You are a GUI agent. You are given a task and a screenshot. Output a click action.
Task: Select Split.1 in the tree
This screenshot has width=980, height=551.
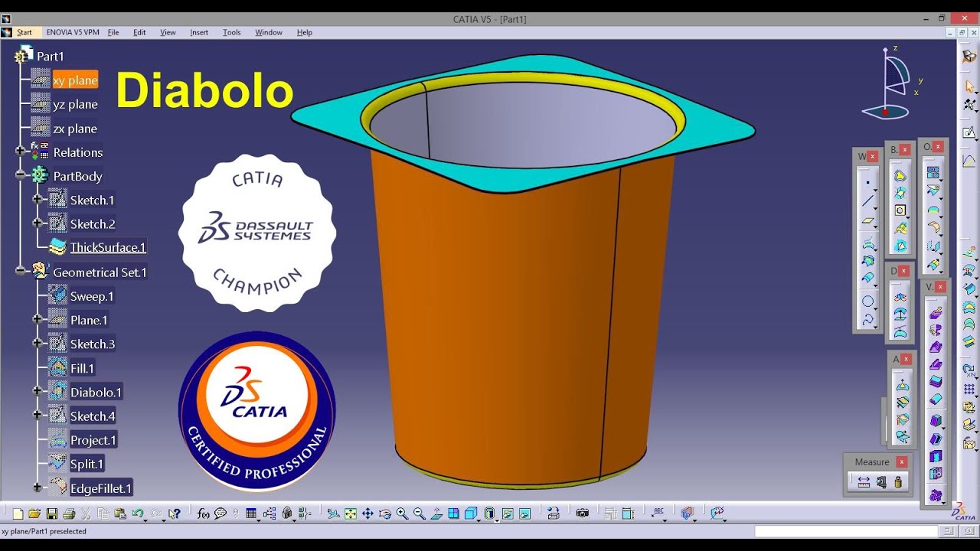point(87,464)
